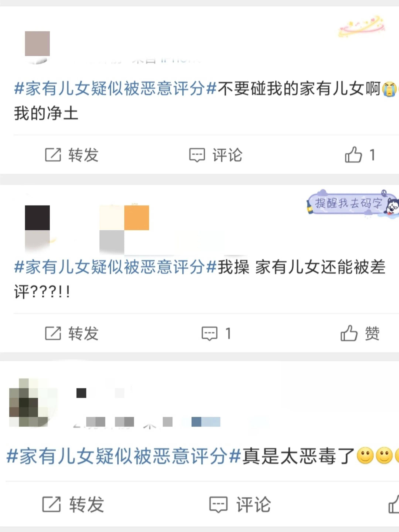Open comment icon on third post
399x532 pixels.
click(x=218, y=505)
